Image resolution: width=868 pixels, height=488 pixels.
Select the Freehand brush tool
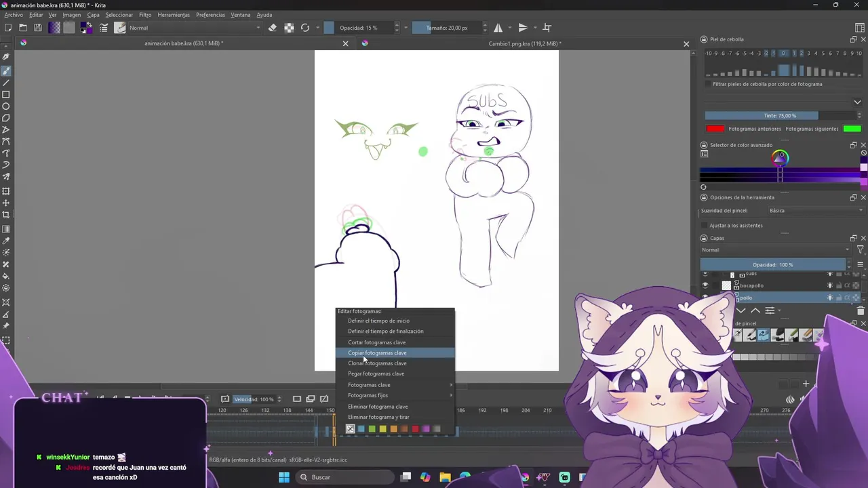[6, 70]
